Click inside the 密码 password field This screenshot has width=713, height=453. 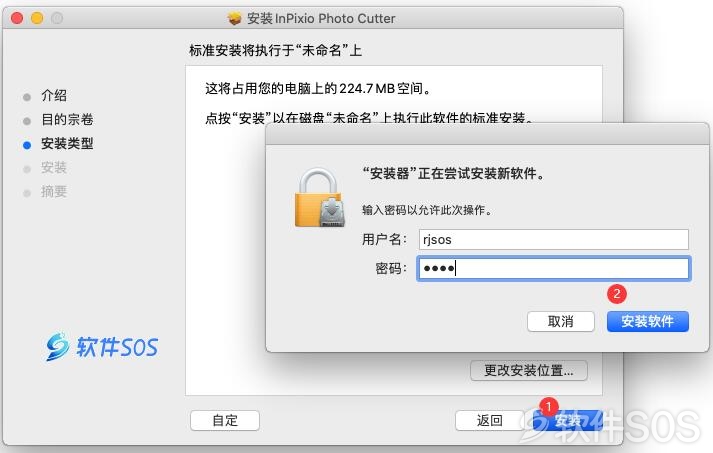click(553, 268)
